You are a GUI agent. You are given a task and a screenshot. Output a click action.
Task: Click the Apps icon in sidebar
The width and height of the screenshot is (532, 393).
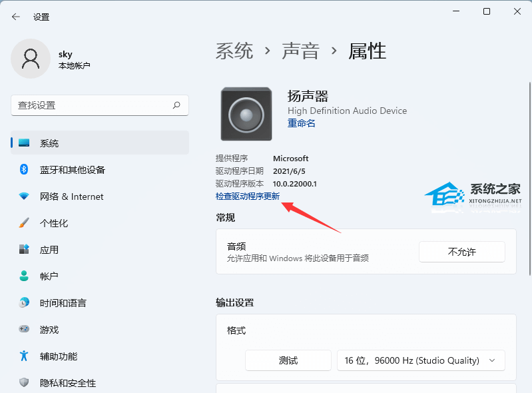[24, 249]
